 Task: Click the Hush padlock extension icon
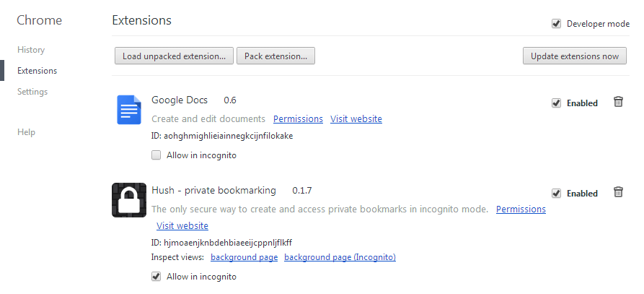pyautogui.click(x=129, y=200)
